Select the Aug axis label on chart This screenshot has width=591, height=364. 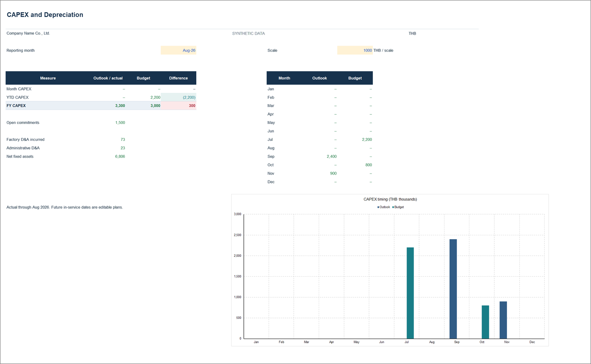[x=432, y=342]
